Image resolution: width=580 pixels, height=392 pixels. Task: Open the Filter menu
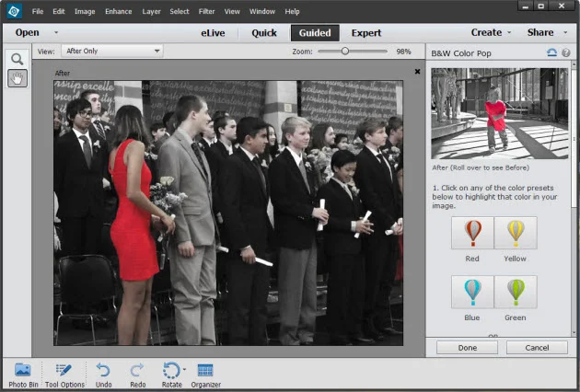[x=206, y=11]
